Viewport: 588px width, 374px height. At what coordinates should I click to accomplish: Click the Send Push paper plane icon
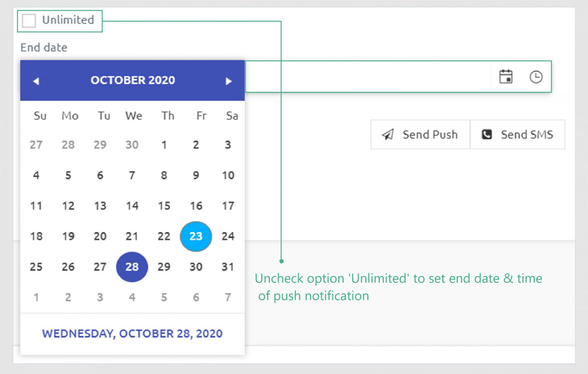click(x=388, y=134)
